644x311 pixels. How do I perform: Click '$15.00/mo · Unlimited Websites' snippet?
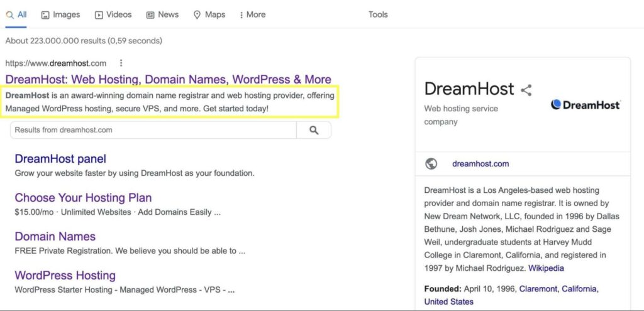[x=118, y=212]
